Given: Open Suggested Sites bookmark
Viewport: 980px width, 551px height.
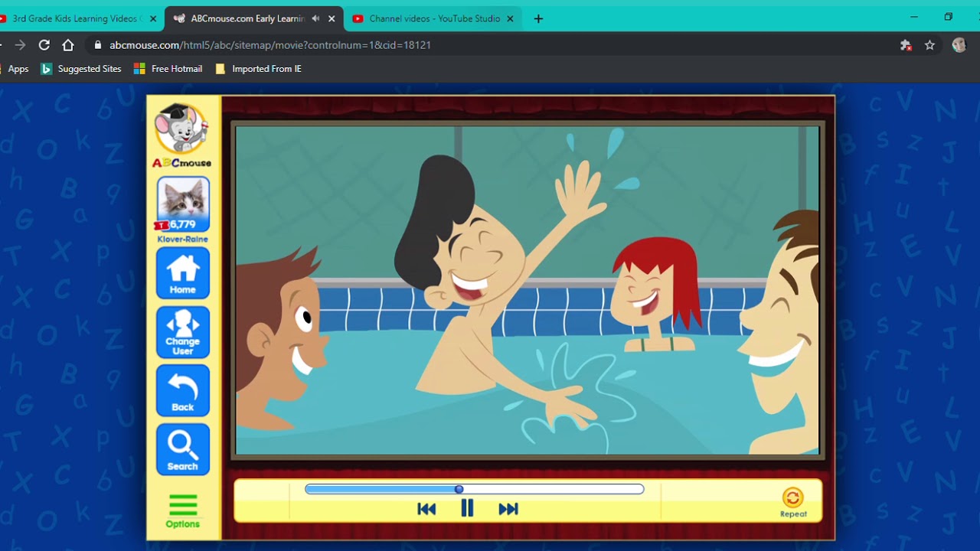Looking at the screenshot, I should coord(81,69).
